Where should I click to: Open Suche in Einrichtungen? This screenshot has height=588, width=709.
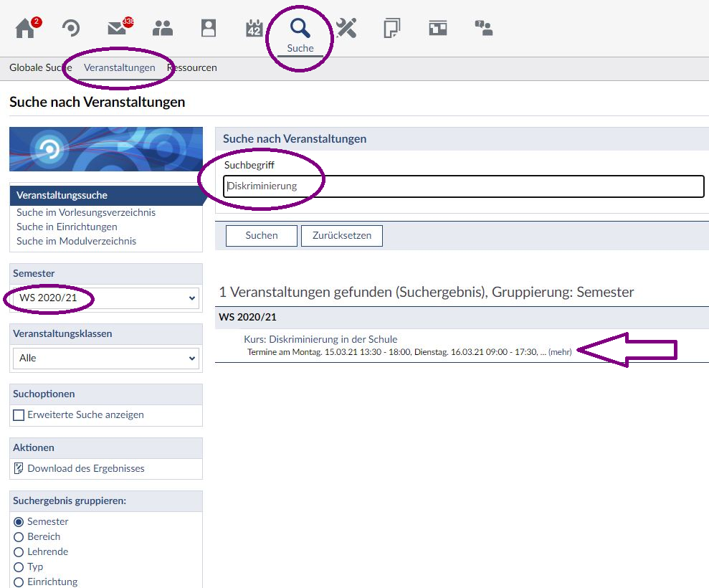click(x=67, y=227)
